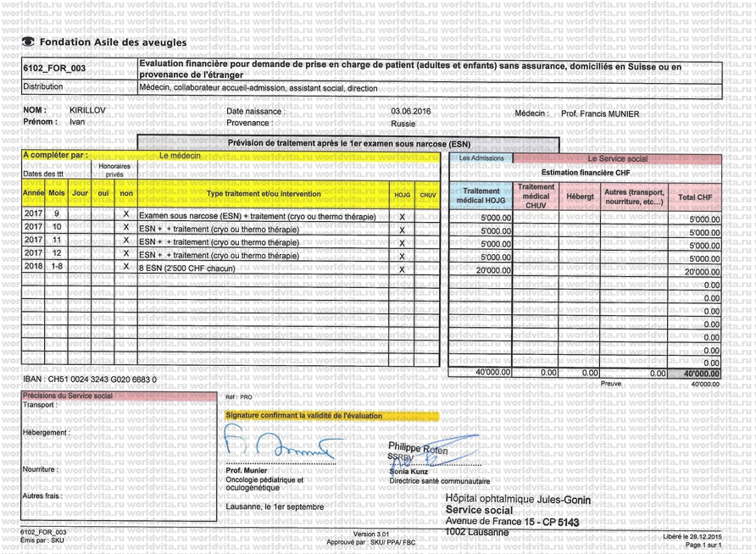
Task: Click the month value '1-8' in the 2018 row
Action: click(x=57, y=266)
